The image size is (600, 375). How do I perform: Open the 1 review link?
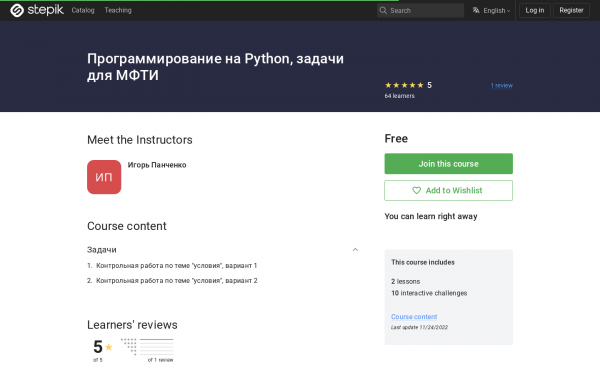pos(502,86)
